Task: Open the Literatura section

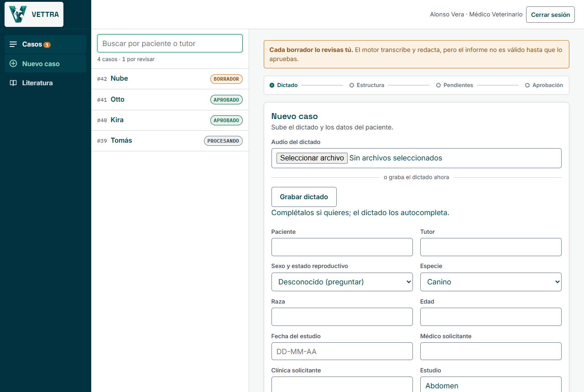Action: tap(45, 83)
